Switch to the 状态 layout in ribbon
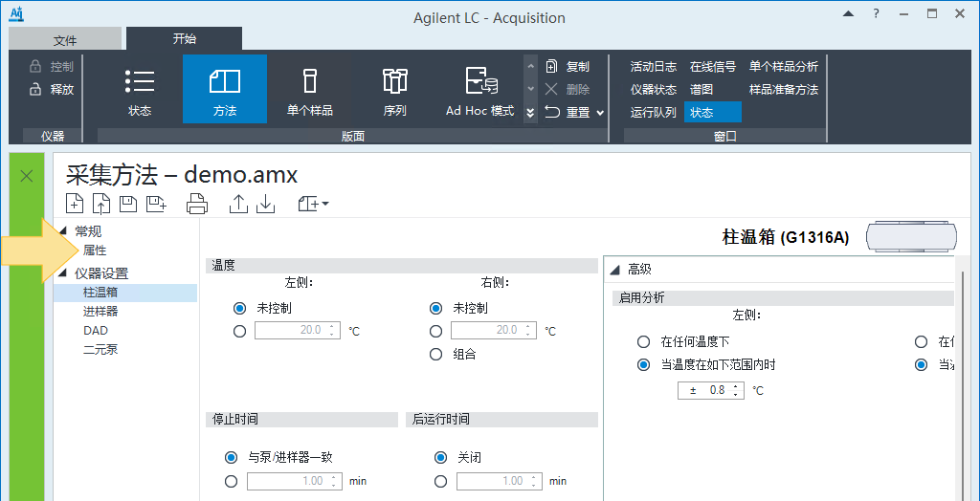980x501 pixels. (x=140, y=89)
